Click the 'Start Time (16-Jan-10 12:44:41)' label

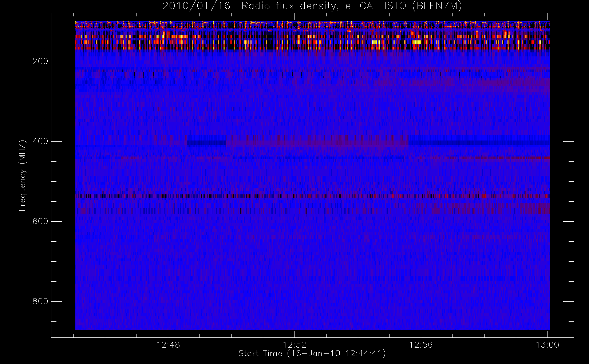pyautogui.click(x=312, y=353)
